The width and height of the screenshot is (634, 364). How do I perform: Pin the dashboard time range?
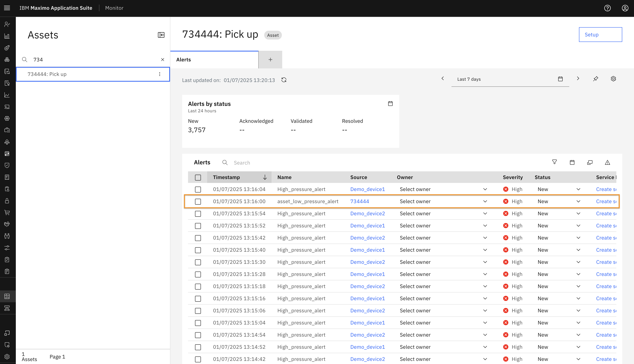click(x=596, y=79)
